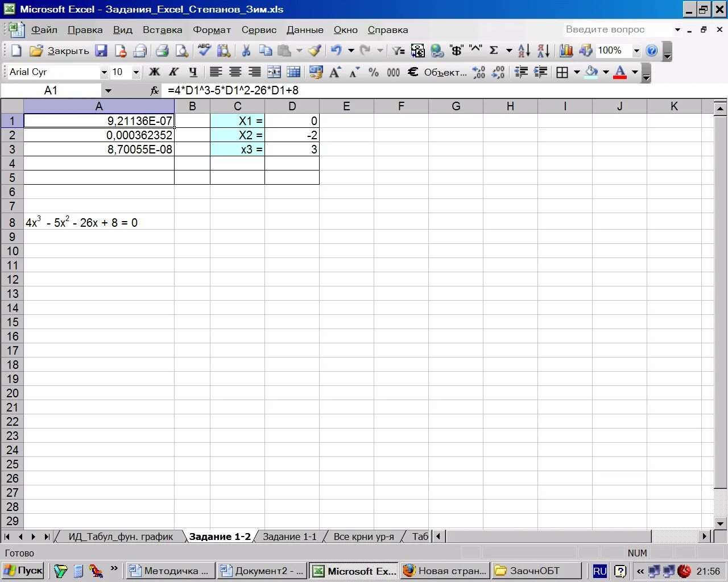Toggle center alignment
Screen dimensions: 728x582
[x=235, y=72]
